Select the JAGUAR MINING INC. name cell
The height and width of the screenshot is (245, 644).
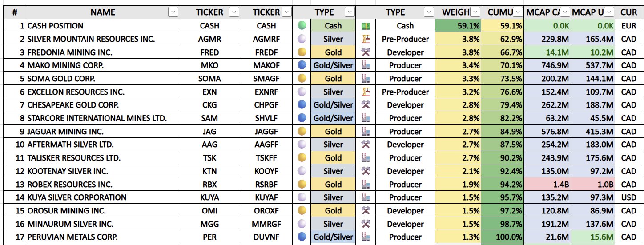(x=102, y=132)
